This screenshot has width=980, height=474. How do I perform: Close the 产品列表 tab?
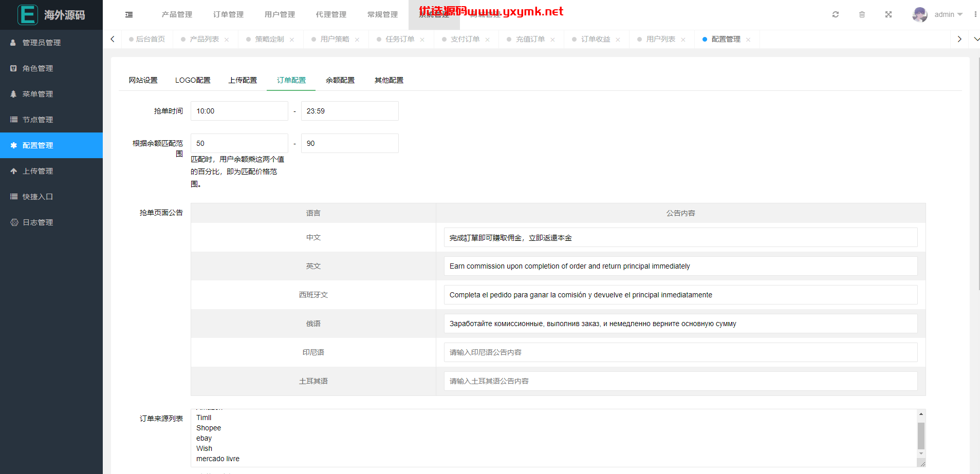click(227, 40)
